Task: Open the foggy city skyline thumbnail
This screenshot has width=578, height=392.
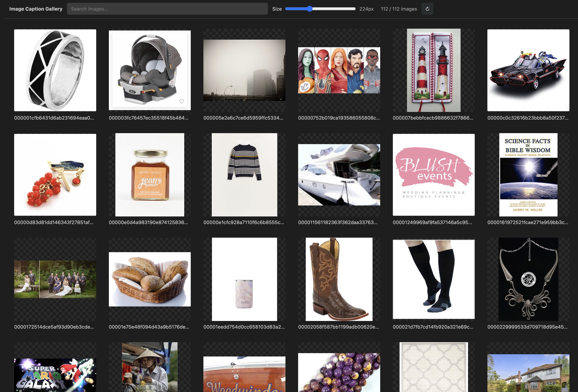Action: point(245,70)
